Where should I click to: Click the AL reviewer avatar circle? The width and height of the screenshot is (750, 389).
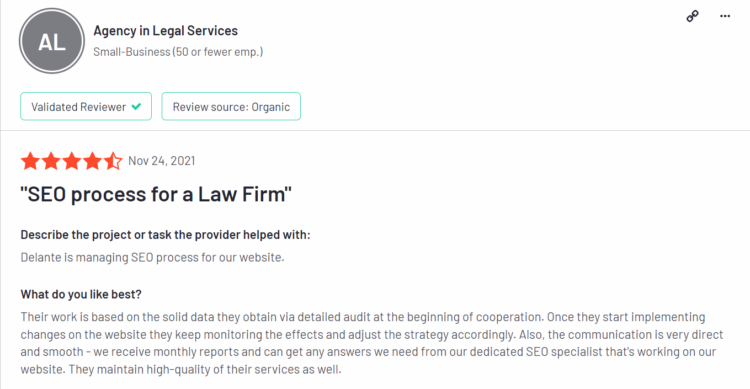tap(52, 41)
